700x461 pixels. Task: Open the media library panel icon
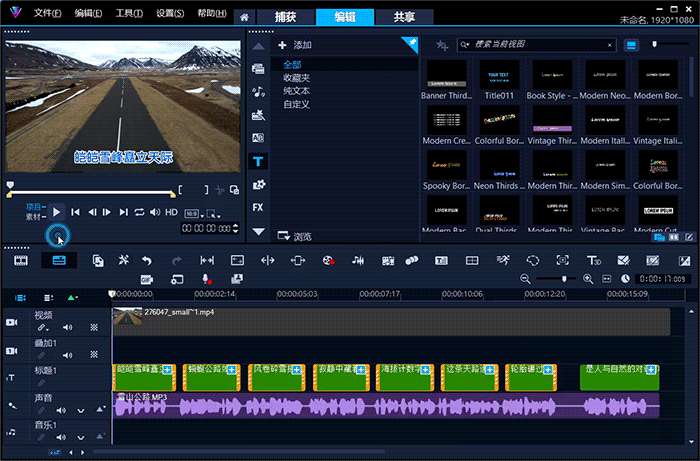(x=258, y=68)
